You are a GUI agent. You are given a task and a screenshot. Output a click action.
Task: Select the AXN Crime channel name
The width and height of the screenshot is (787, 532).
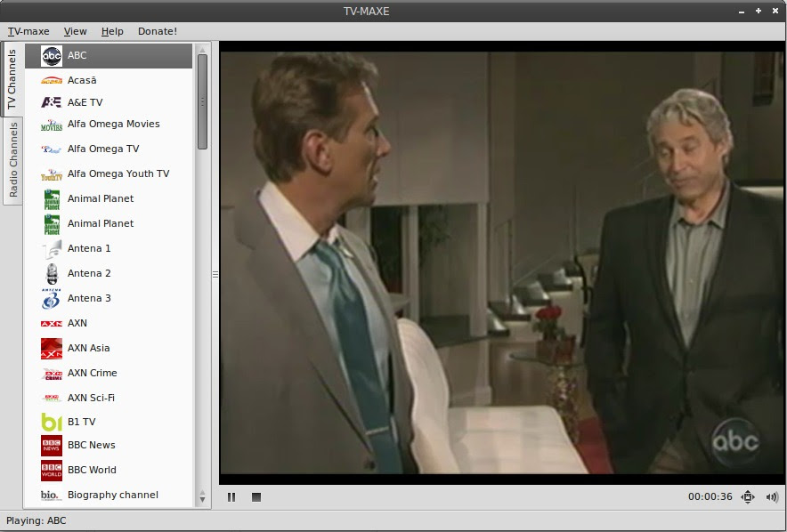[93, 373]
